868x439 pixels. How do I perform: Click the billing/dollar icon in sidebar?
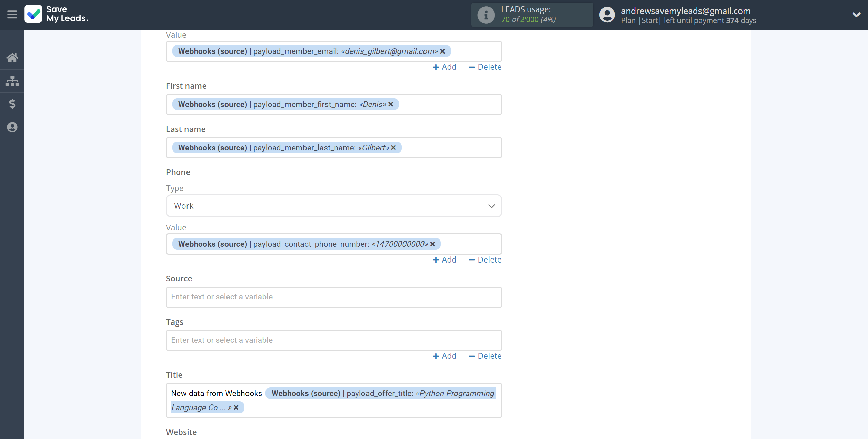pyautogui.click(x=12, y=103)
